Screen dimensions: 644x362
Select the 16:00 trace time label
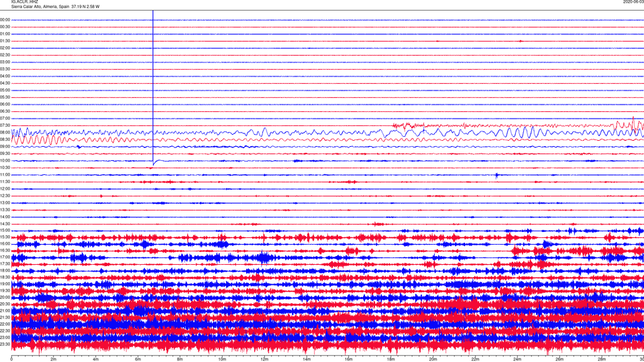pyautogui.click(x=5, y=244)
